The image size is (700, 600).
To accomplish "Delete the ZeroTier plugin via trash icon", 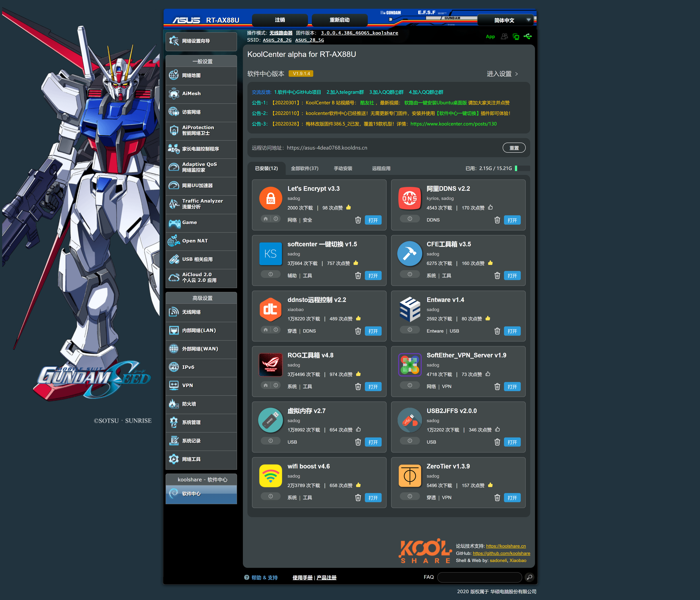I will [497, 498].
